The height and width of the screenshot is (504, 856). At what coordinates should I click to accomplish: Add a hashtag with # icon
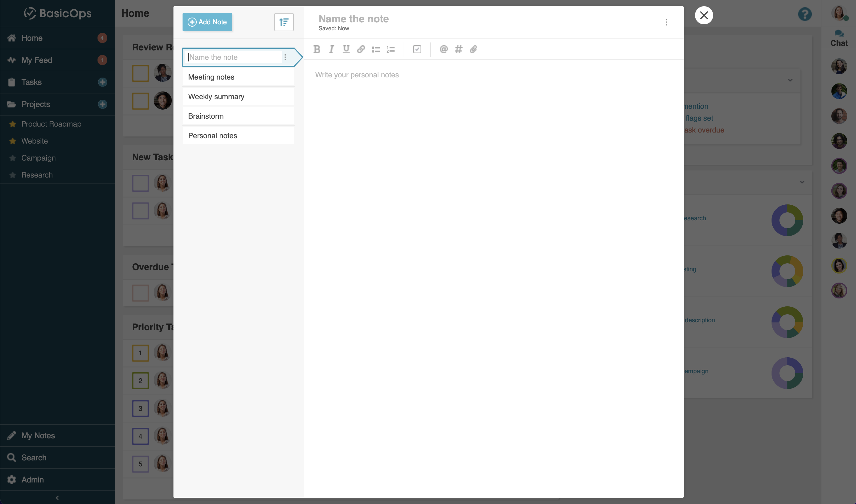pyautogui.click(x=458, y=50)
